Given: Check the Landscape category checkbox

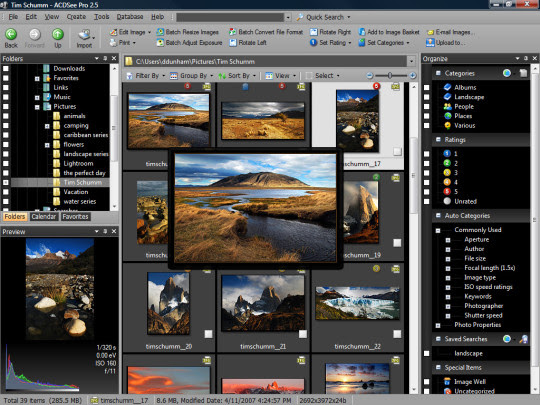Looking at the screenshot, I should tap(427, 97).
